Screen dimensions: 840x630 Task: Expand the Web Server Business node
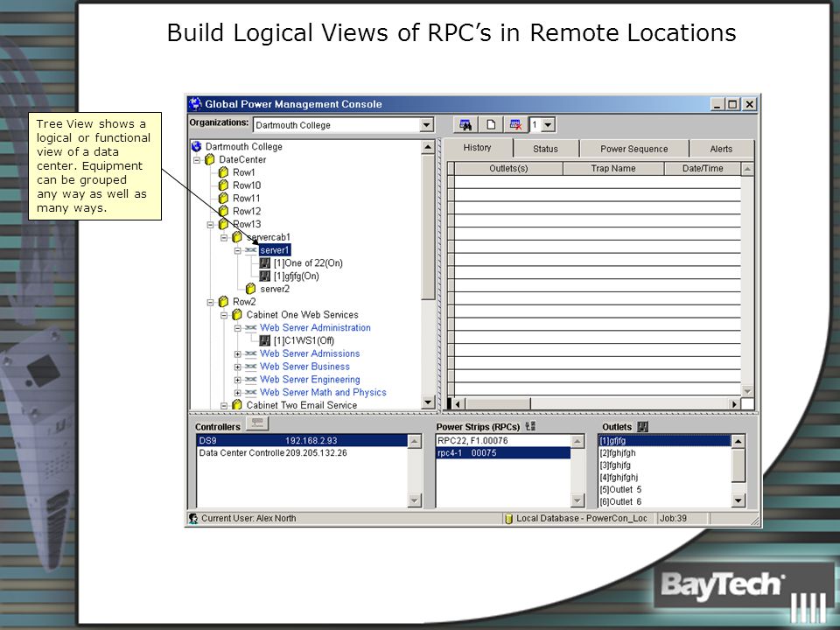tap(237, 367)
